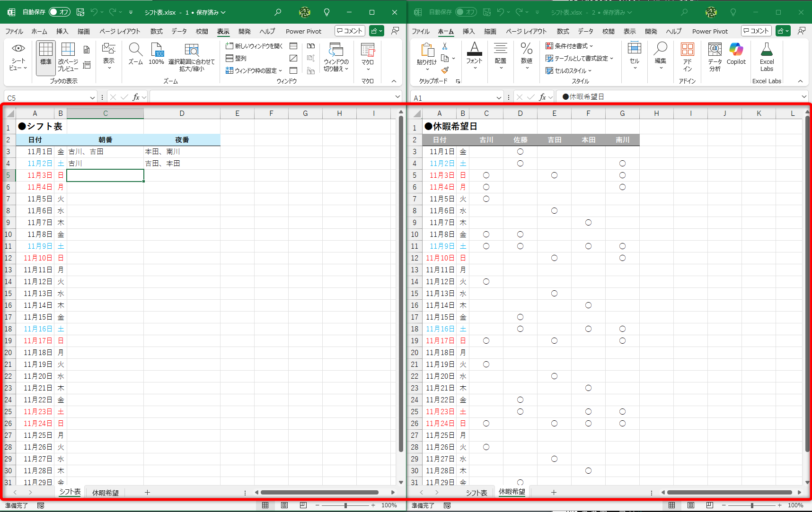
Task: Select 休暇希望 sheet tab in left window
Action: [106, 493]
